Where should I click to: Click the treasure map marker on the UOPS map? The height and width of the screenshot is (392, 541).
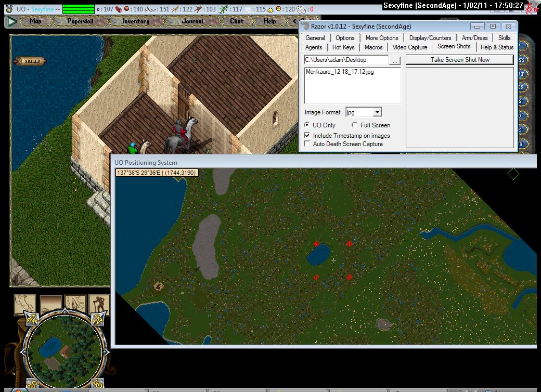tap(158, 285)
